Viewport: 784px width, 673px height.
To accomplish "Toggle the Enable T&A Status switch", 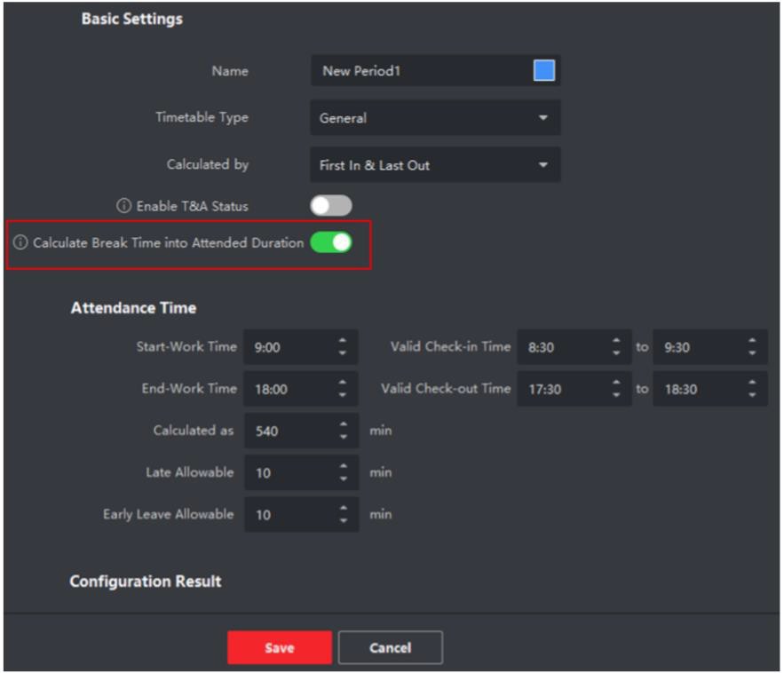I will (330, 206).
